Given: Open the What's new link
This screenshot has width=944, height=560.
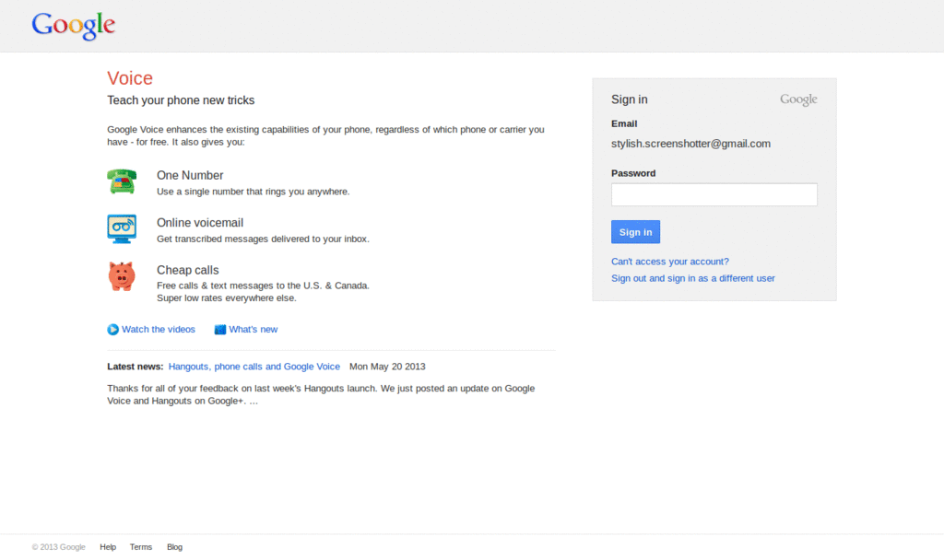Looking at the screenshot, I should pos(253,330).
